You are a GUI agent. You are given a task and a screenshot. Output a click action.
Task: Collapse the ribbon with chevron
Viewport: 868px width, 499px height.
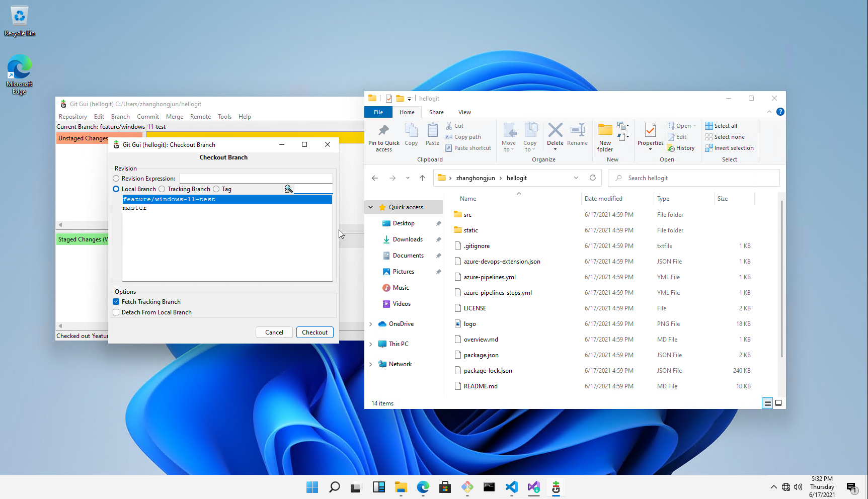(769, 112)
